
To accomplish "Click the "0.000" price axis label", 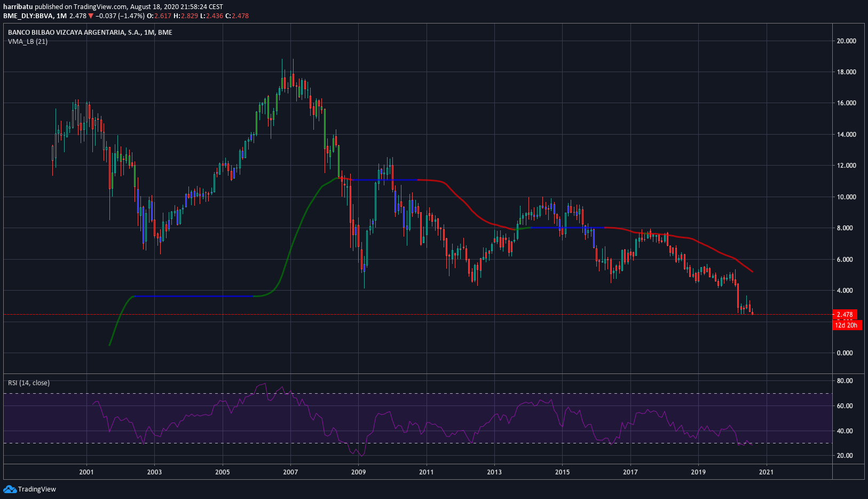I will [x=845, y=353].
